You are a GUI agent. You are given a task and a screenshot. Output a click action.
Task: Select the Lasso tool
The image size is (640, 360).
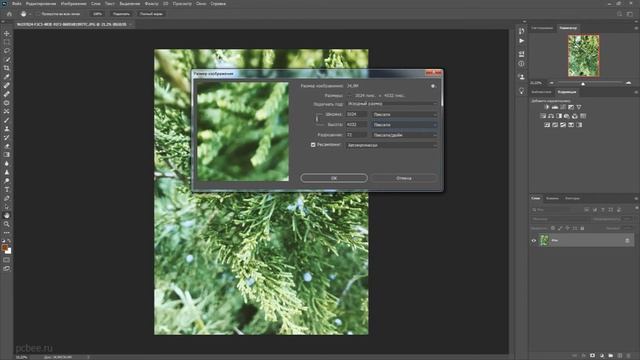point(7,51)
